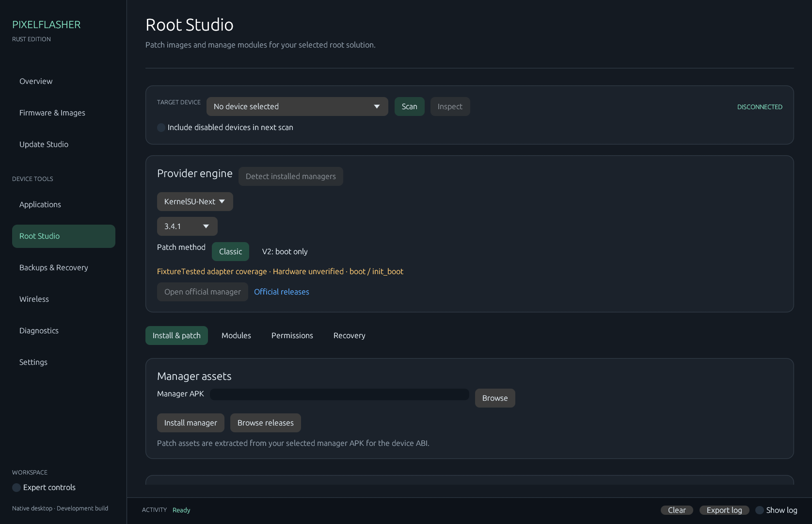The image size is (812, 524).
Task: Select V2: boot only patch method
Action: [x=285, y=252]
